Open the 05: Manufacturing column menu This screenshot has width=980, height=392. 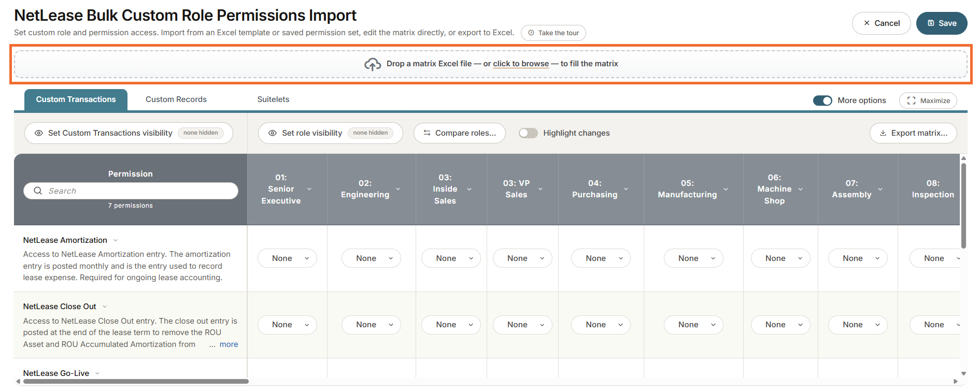tap(726, 189)
